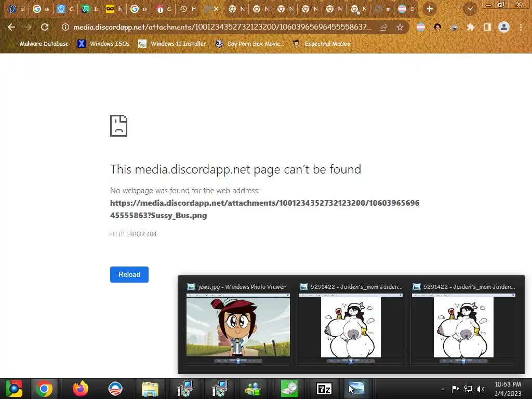Viewport: 532px width, 399px height.
Task: Click the Windows Photo Viewer taskbar button
Action: (x=356, y=389)
